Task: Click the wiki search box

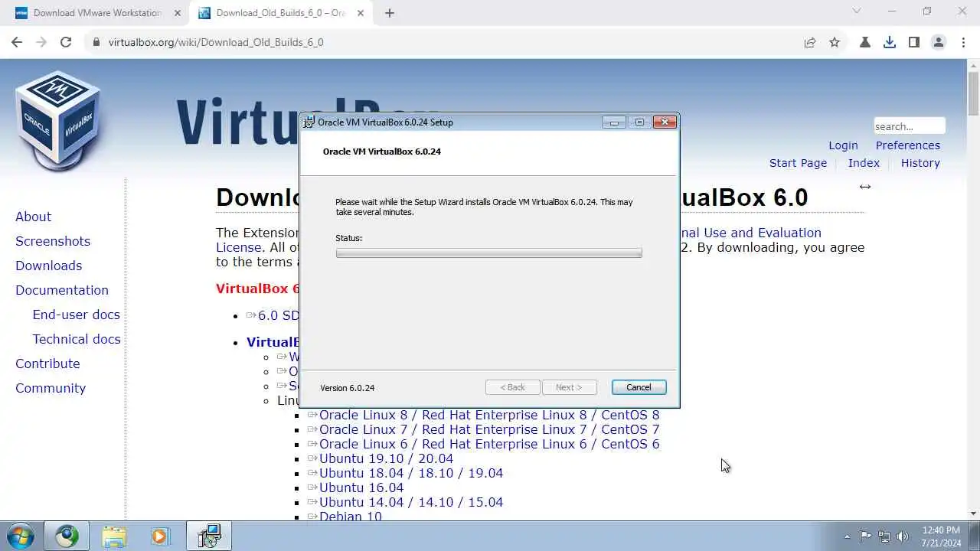Action: pyautogui.click(x=910, y=126)
